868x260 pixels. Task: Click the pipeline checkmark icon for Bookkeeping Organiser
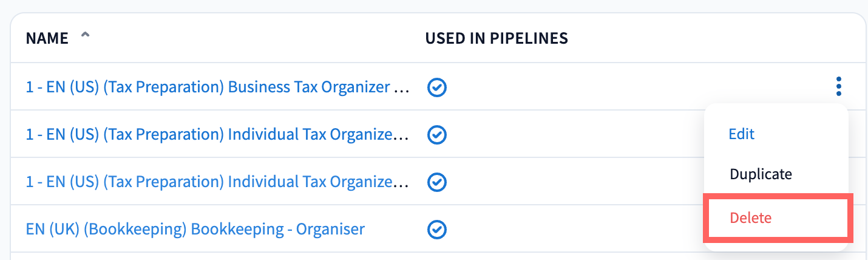click(437, 229)
